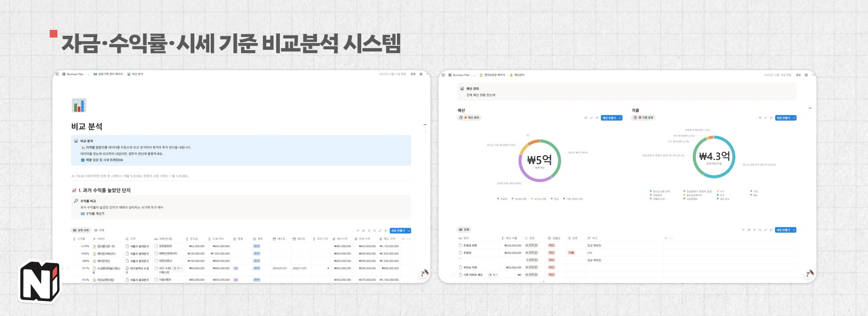Search within the 예산관리 전체 table

click(760, 230)
